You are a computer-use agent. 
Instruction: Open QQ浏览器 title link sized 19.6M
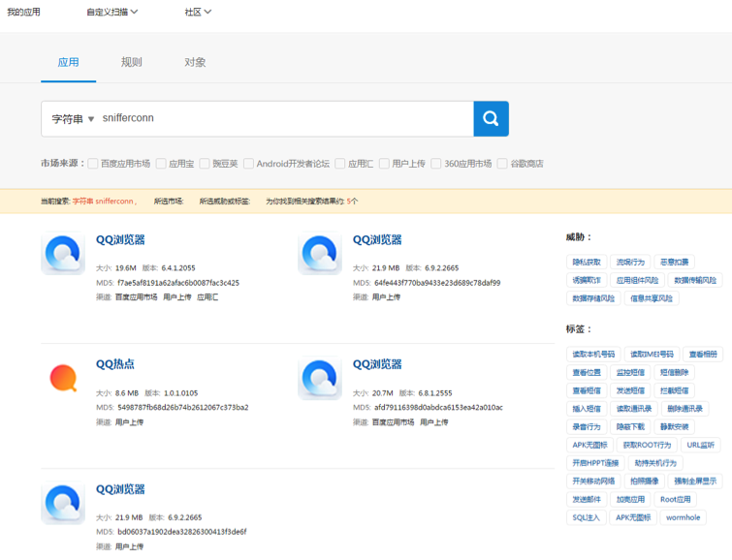pos(120,240)
